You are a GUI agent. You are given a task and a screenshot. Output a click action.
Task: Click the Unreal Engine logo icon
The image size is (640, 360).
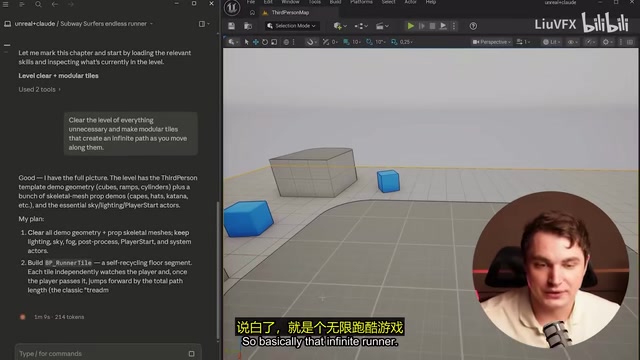232,7
